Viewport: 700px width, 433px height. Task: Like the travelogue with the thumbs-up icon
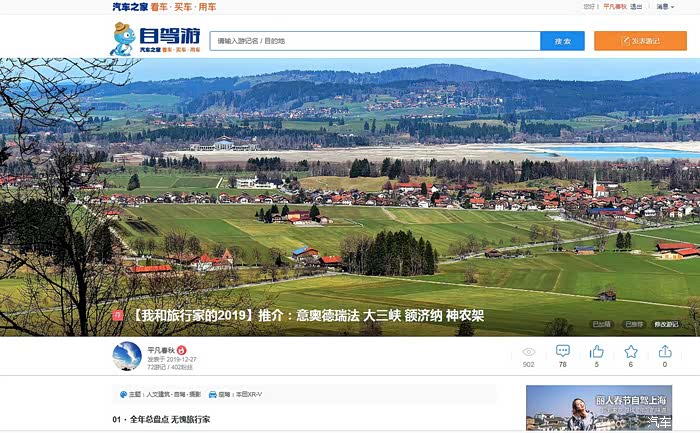(x=596, y=352)
